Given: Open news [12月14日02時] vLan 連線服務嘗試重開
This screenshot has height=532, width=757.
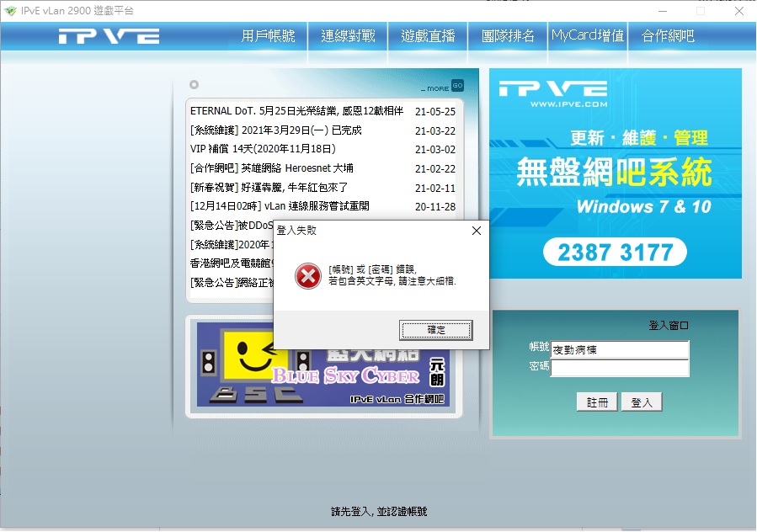Looking at the screenshot, I should 280,206.
